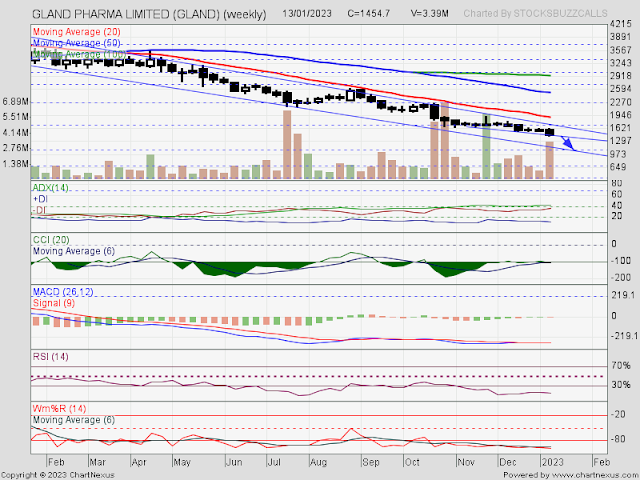Click the ADX(14) indicator label
This screenshot has height=480, width=640.
point(50,188)
